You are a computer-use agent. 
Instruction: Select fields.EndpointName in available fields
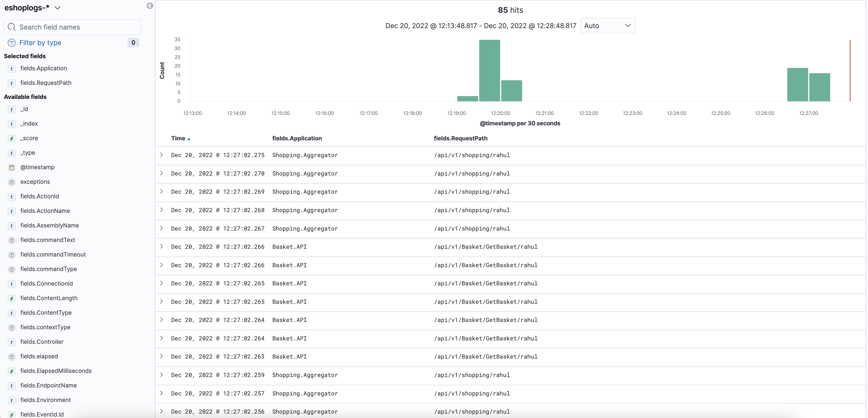(49, 386)
